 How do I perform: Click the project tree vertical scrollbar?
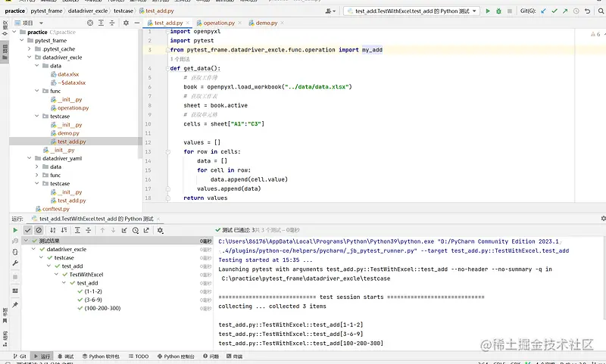click(140, 92)
